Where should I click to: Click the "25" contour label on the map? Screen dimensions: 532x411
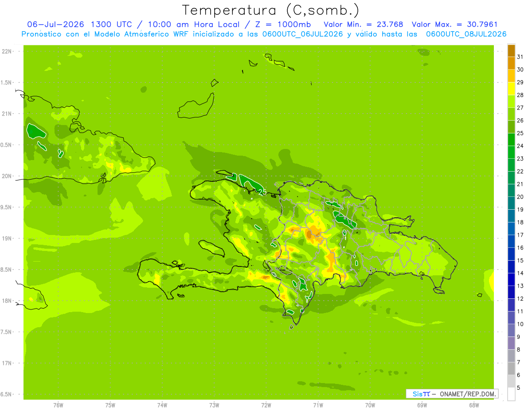coord(262,192)
